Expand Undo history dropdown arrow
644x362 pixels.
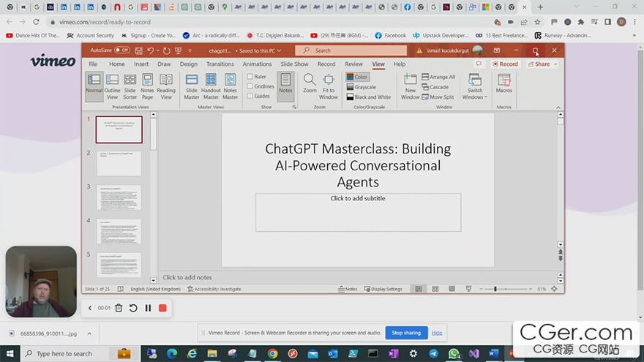click(x=158, y=50)
